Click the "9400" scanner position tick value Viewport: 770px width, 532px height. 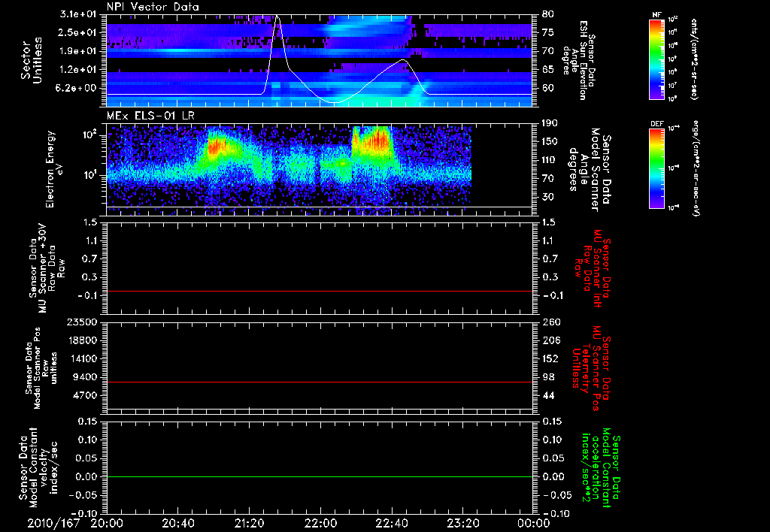tap(84, 377)
